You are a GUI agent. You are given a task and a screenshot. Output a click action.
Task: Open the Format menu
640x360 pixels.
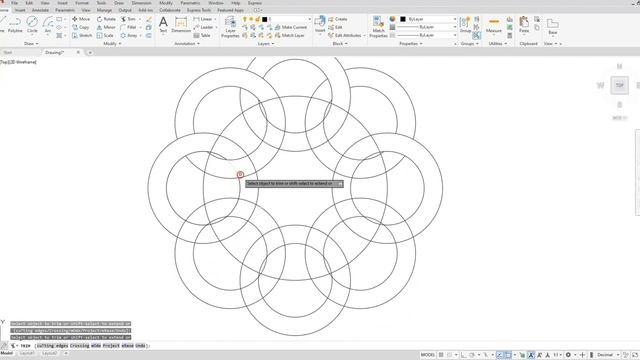pos(82,3)
